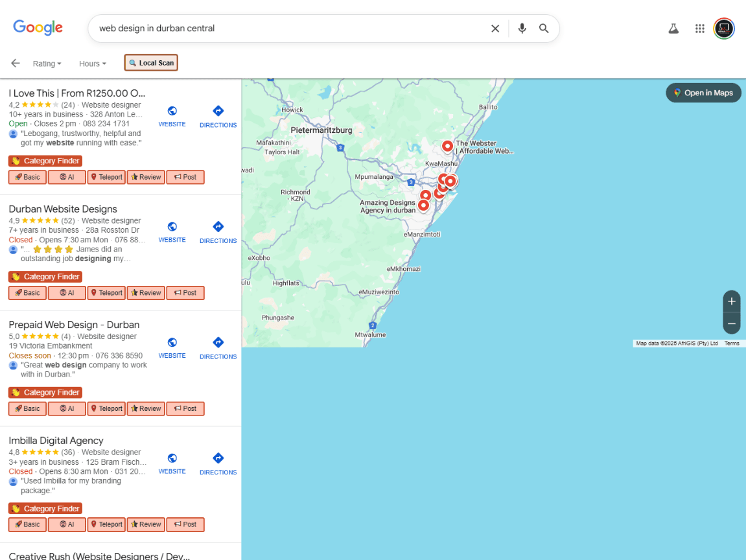Open the Google apps grid
The width and height of the screenshot is (746, 560).
click(699, 29)
